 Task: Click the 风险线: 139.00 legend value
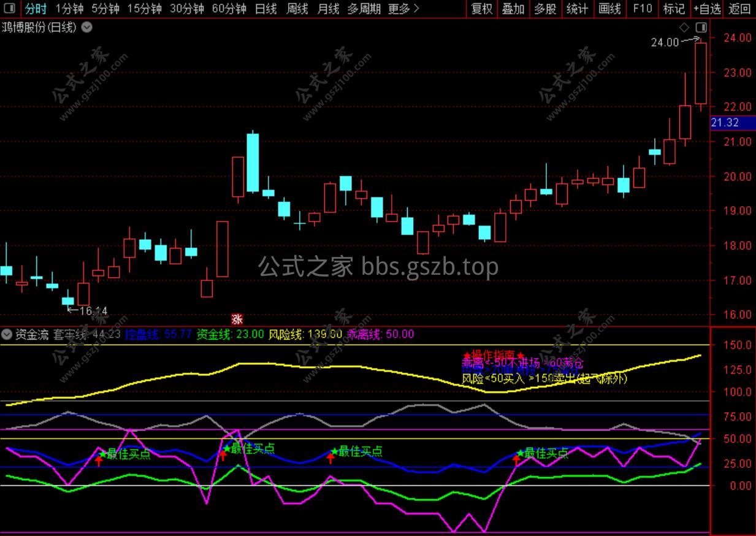point(305,334)
